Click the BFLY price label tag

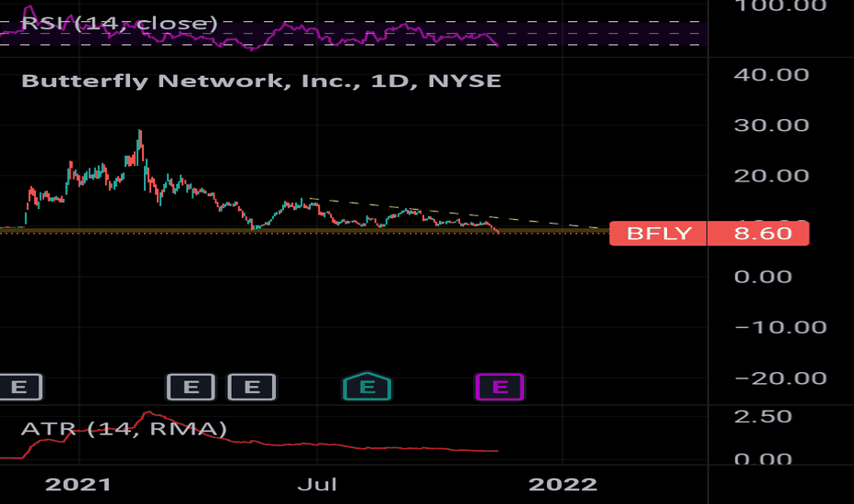(x=658, y=233)
